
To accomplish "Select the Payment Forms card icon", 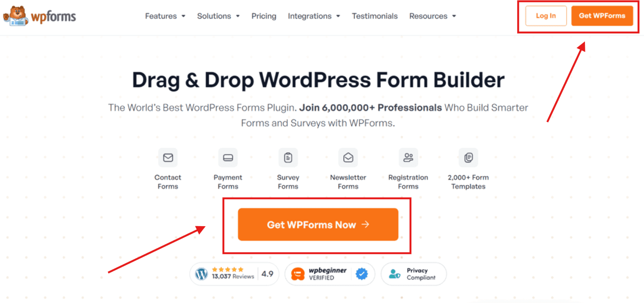I will 228,158.
